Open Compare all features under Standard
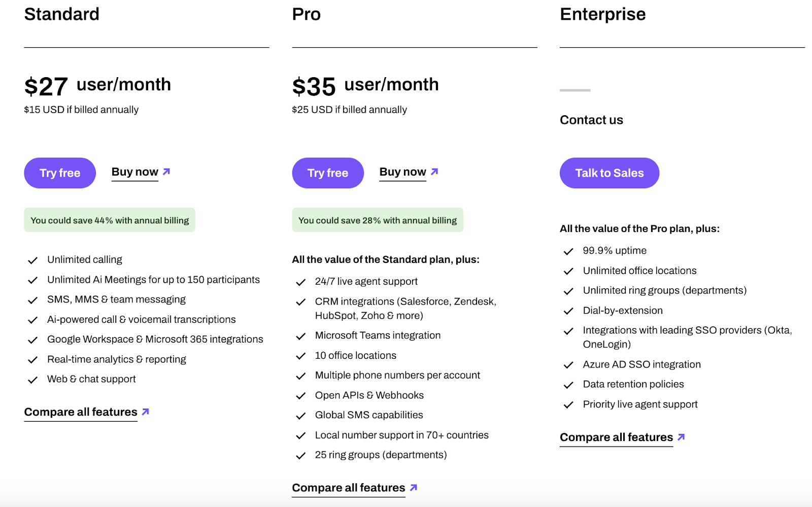 click(81, 412)
